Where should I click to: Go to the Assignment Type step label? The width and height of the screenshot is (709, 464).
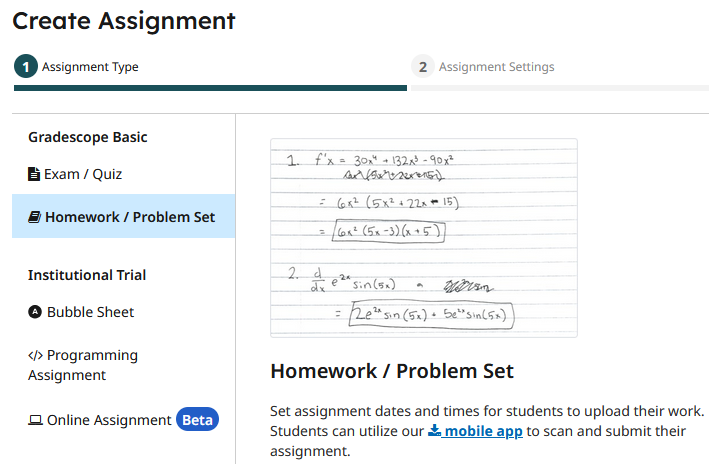[90, 67]
